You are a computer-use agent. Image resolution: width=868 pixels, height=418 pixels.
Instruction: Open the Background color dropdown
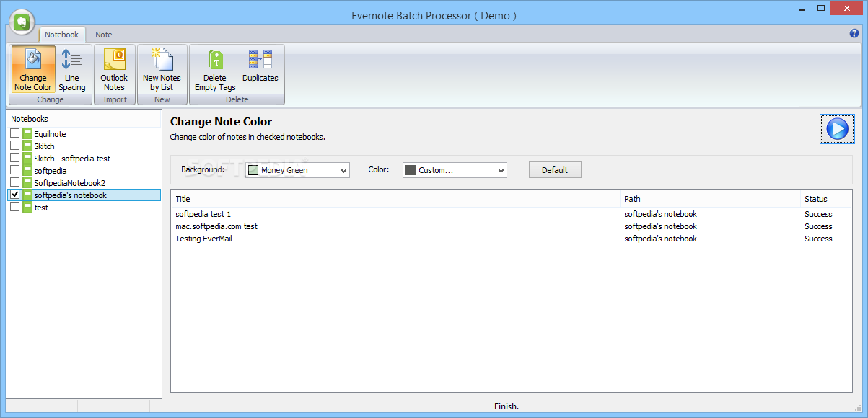(297, 170)
